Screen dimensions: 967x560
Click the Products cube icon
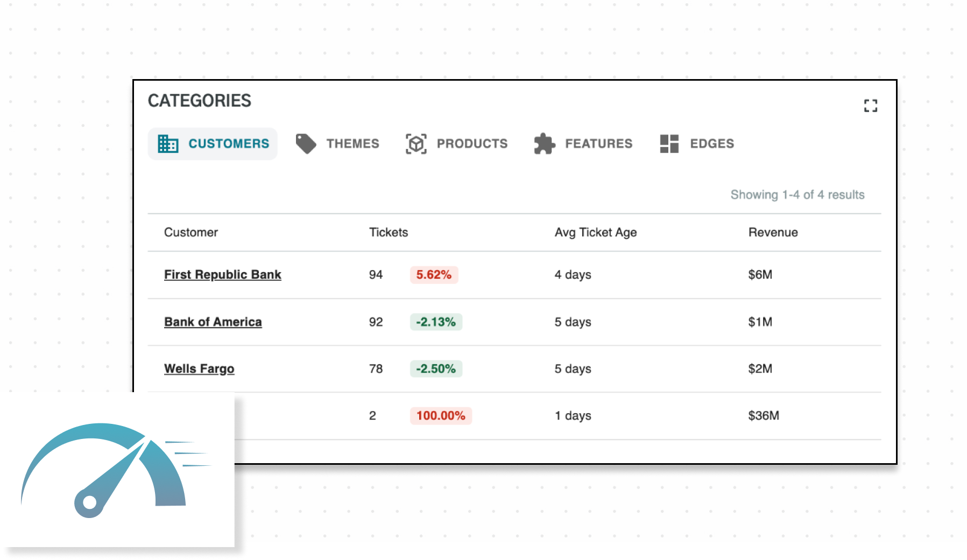click(x=416, y=144)
